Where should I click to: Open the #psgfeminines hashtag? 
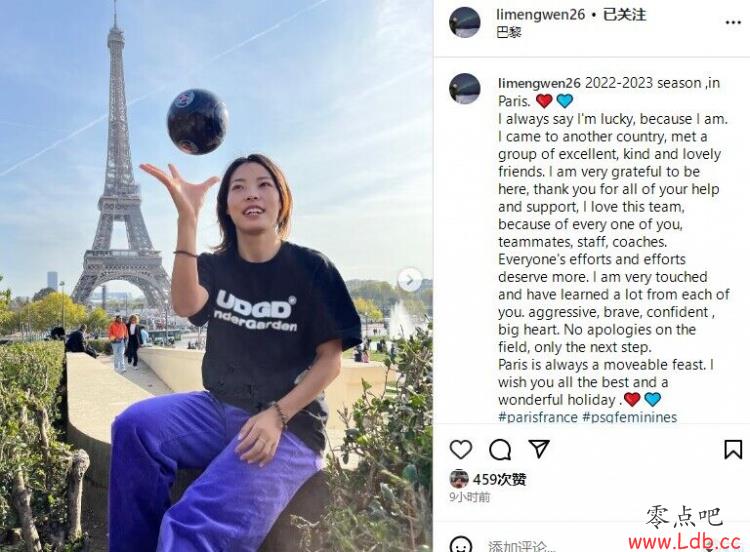[x=629, y=417]
